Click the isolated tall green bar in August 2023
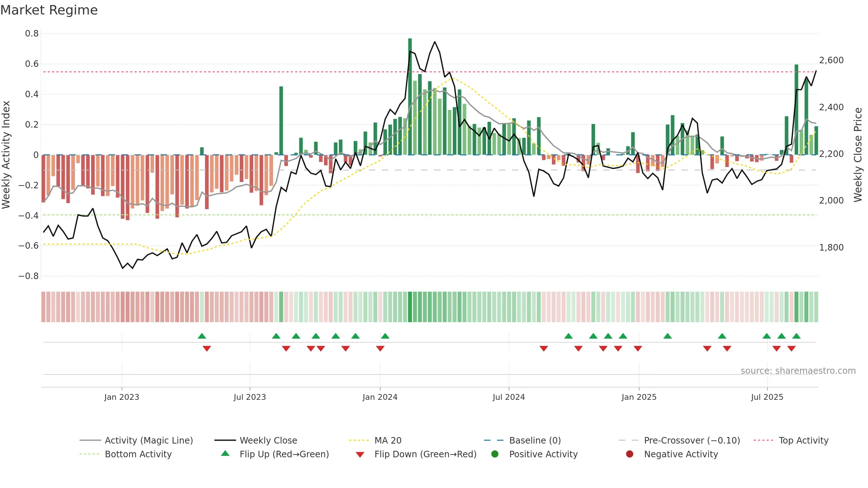The image size is (868, 488). [x=281, y=121]
